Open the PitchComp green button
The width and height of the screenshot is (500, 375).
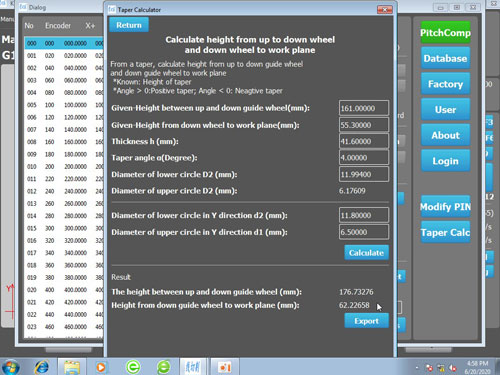[x=445, y=32]
